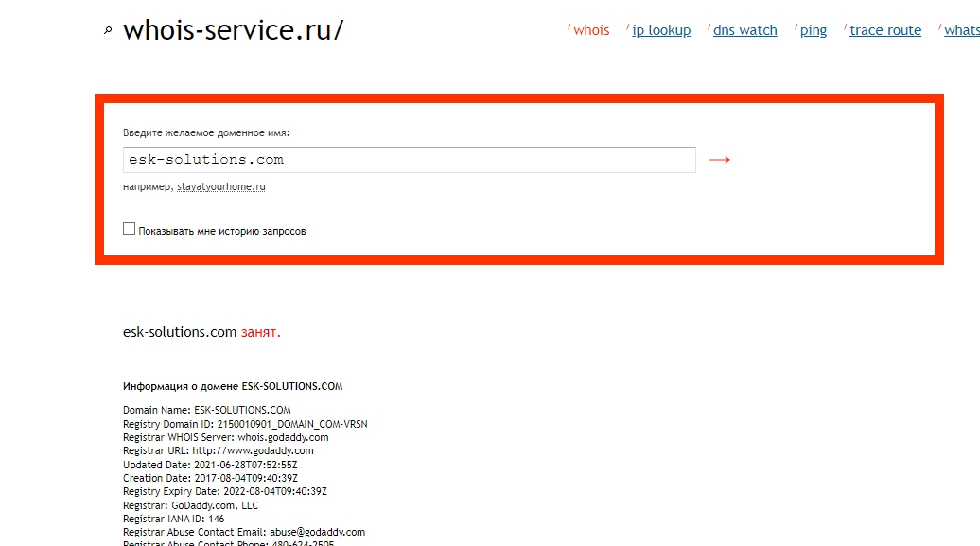Select the Registrar URL line
Viewport: 980px width, 546px height.
coord(219,451)
